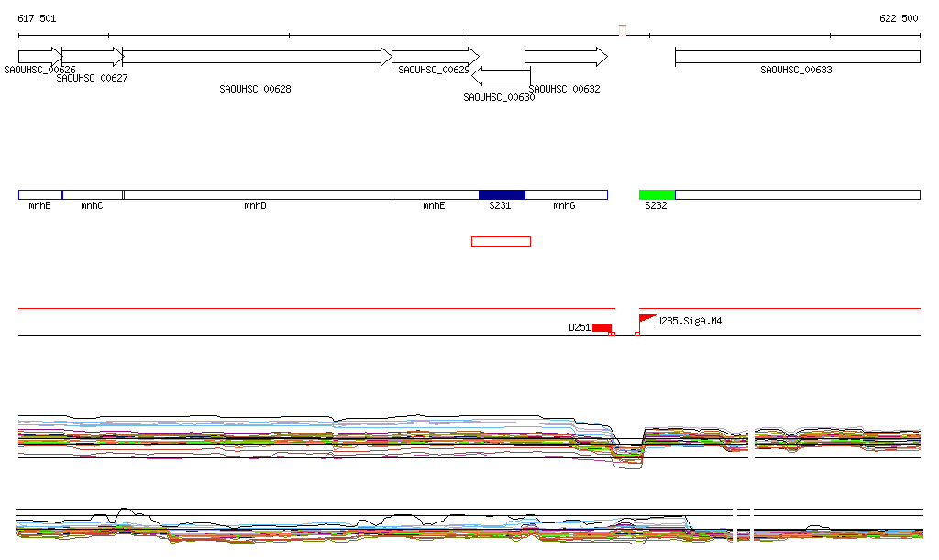This screenshot has width=939, height=560.
Task: Click the red outlined antisense rectangle
Action: tap(501, 241)
